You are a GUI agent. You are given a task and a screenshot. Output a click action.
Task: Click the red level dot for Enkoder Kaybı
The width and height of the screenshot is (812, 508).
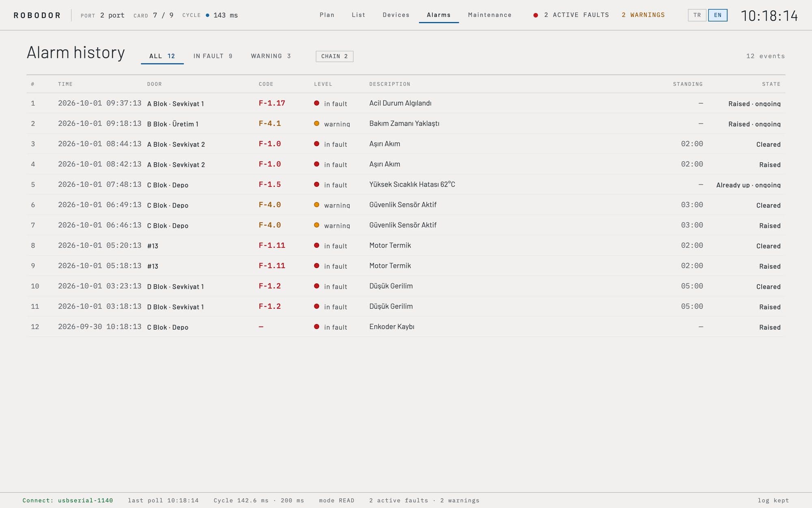point(317,327)
